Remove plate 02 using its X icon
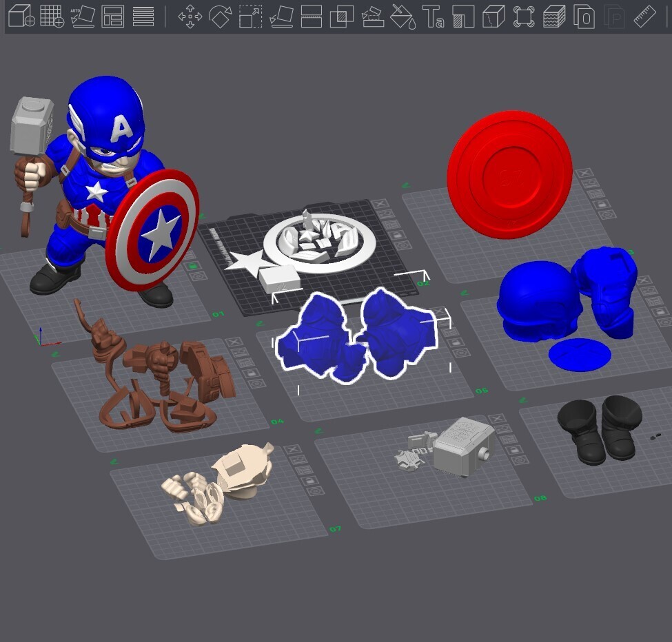Image resolution: width=672 pixels, height=642 pixels. pos(380,204)
